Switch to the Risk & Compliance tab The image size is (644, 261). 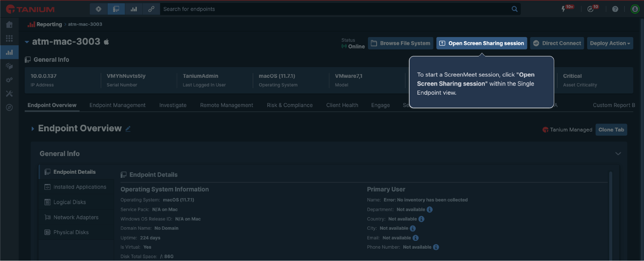pyautogui.click(x=290, y=105)
